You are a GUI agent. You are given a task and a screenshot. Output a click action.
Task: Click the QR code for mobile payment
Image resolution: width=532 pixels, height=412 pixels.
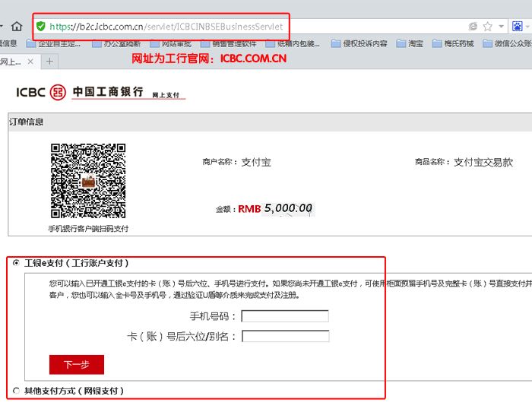[88, 181]
